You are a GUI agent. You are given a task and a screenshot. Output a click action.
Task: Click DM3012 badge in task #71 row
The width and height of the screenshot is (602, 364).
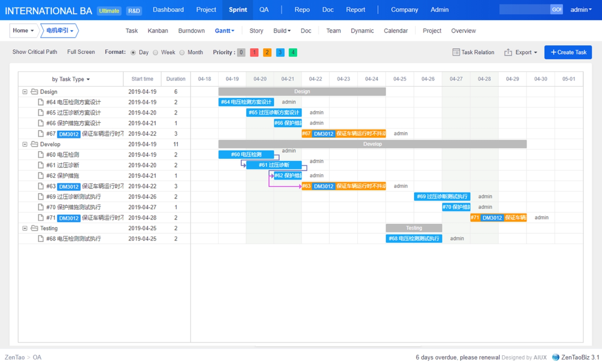(69, 218)
